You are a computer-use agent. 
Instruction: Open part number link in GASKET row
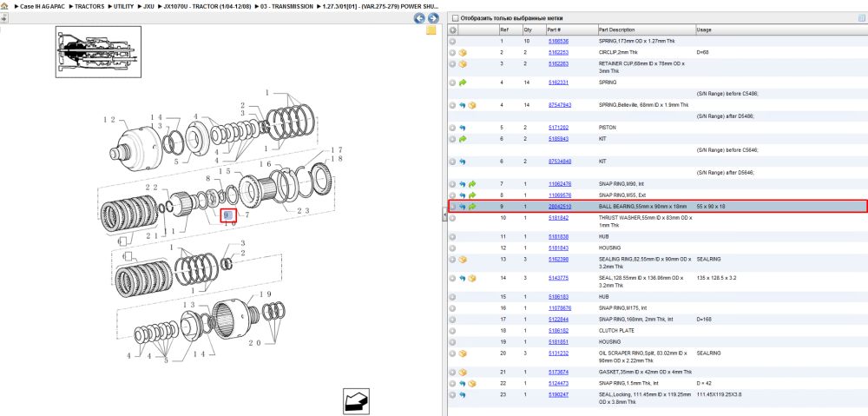click(558, 373)
